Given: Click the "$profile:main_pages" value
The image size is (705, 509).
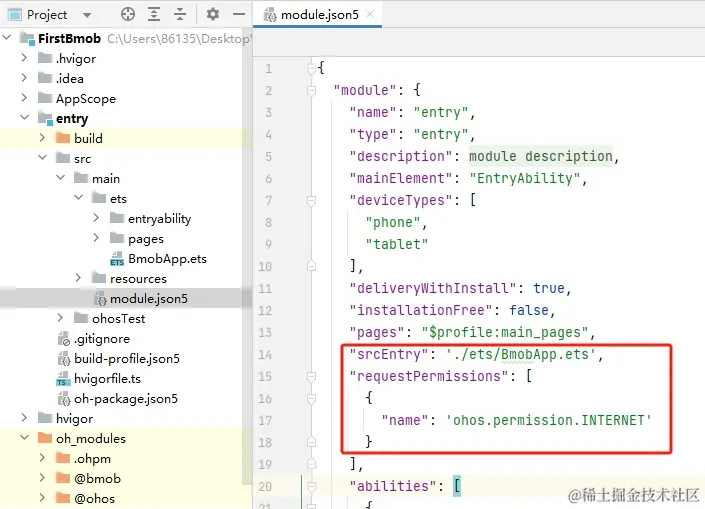Looking at the screenshot, I should (x=505, y=332).
